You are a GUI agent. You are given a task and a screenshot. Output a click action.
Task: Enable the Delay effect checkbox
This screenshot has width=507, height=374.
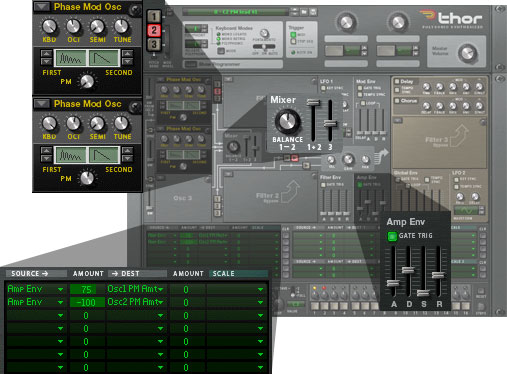point(397,81)
